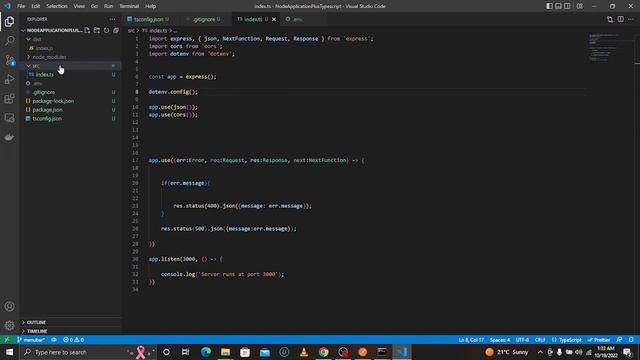Open the Terminal menu
The height and width of the screenshot is (360, 640).
tap(129, 6)
